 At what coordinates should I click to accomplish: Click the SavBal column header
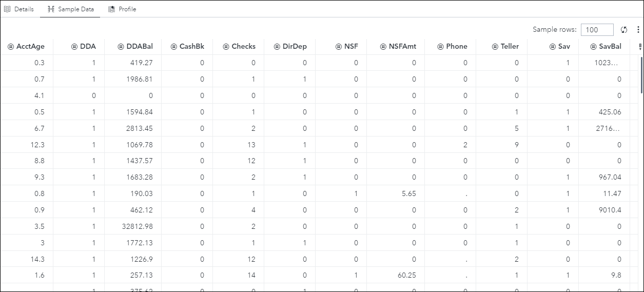(x=610, y=46)
